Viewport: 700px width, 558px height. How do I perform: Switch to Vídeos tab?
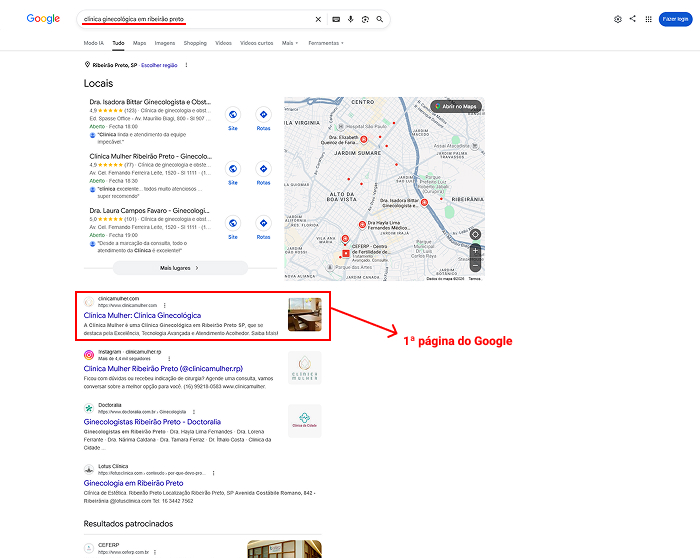click(223, 43)
